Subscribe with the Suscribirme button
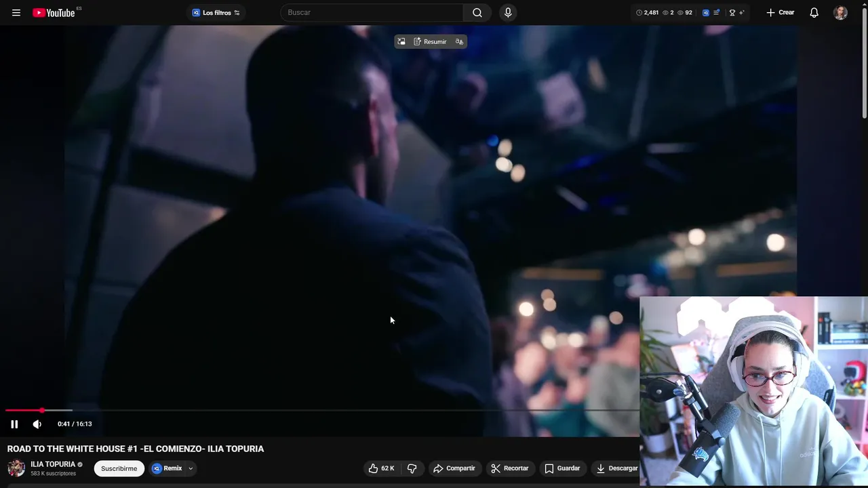Viewport: 868px width, 488px height. pos(119,468)
